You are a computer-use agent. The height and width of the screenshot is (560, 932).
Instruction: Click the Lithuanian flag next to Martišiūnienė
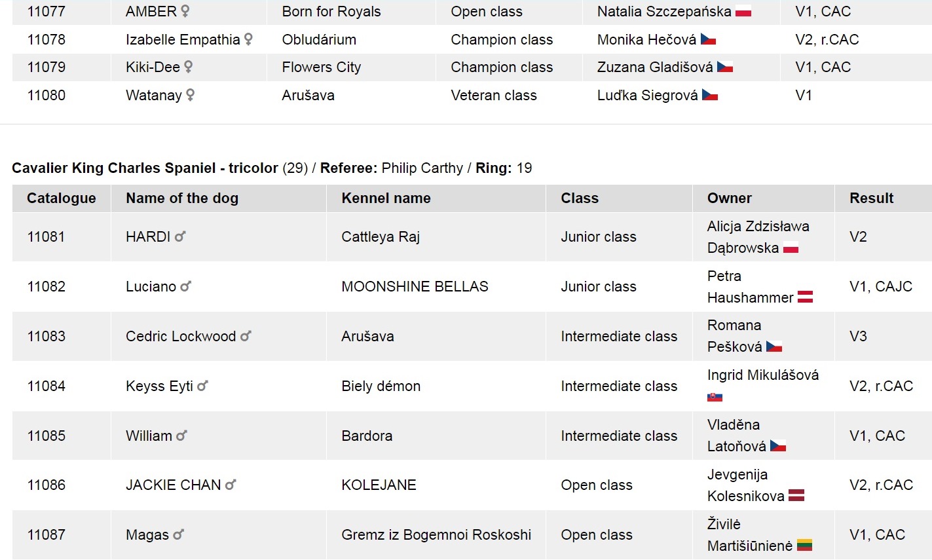(x=804, y=546)
